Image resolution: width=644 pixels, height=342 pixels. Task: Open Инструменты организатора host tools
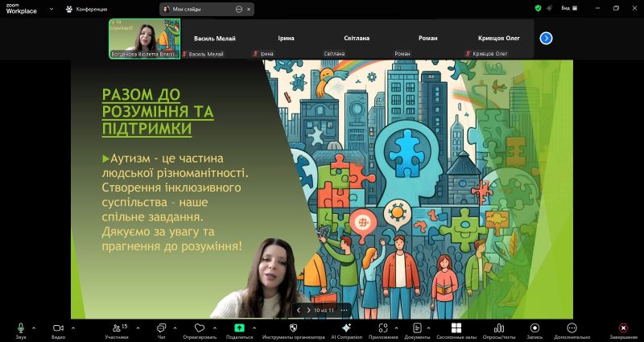pyautogui.click(x=293, y=331)
